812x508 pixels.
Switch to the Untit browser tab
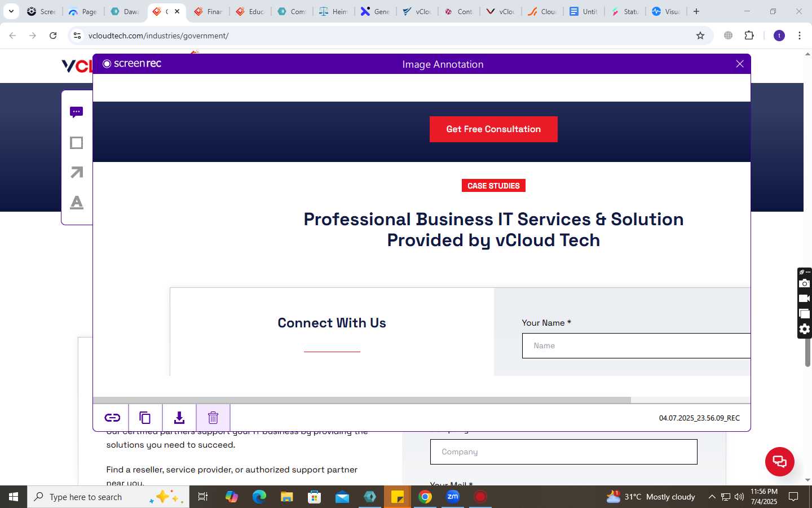tap(584, 11)
